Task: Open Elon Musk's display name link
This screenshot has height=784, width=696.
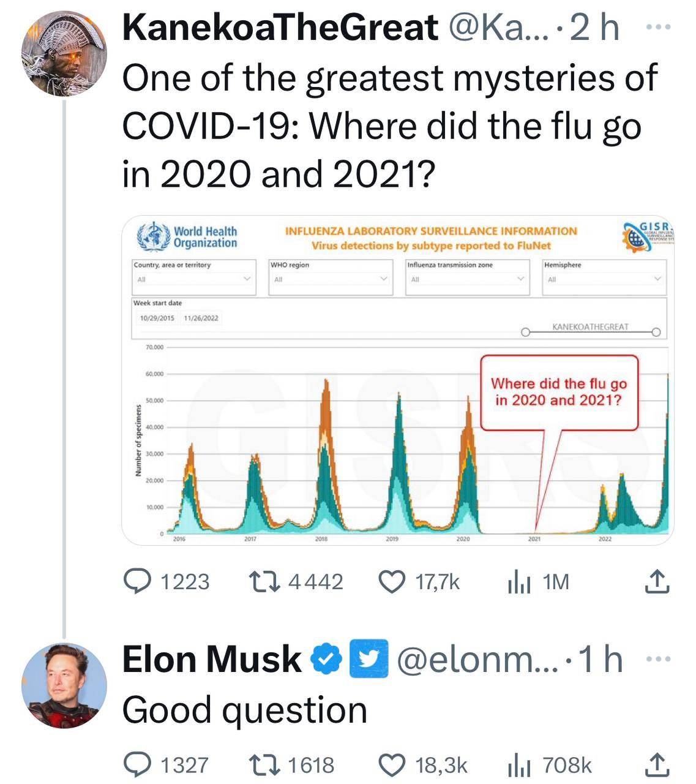Action: point(211,660)
